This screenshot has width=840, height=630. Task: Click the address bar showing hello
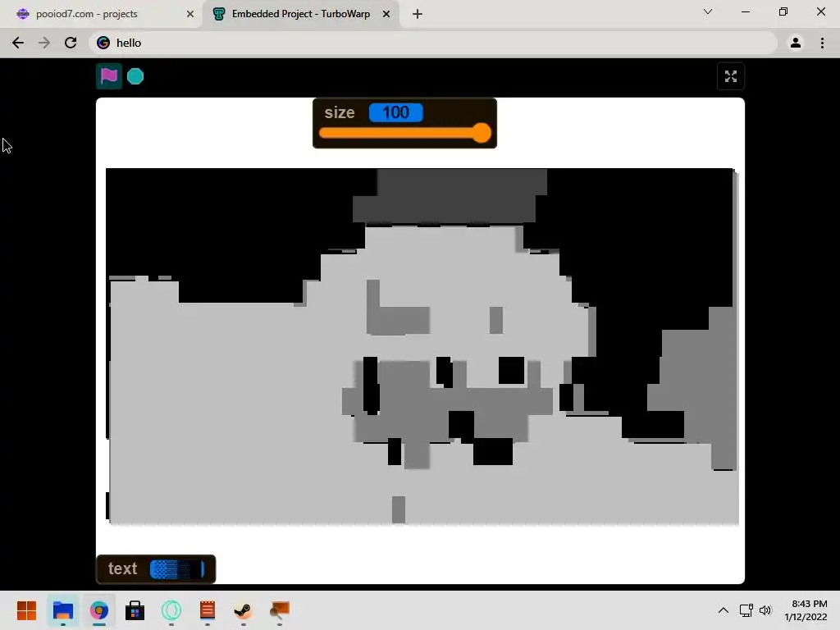(x=433, y=43)
